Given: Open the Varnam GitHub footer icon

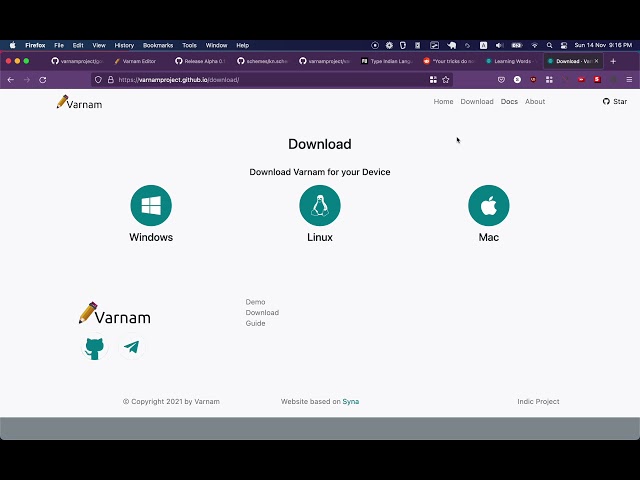Looking at the screenshot, I should [x=94, y=348].
